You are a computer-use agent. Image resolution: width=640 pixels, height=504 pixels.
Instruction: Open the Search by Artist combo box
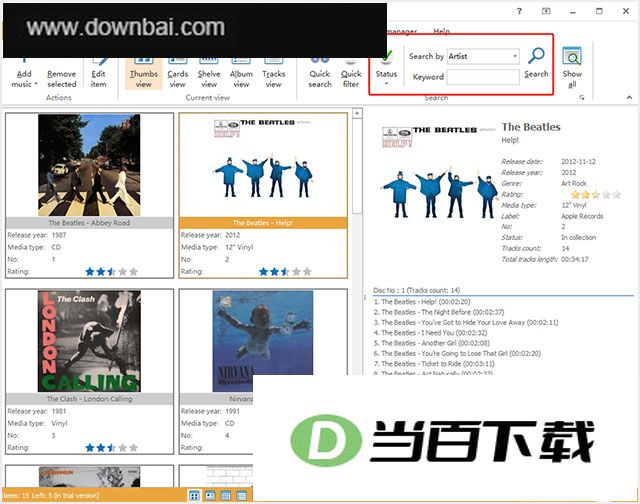coord(483,56)
